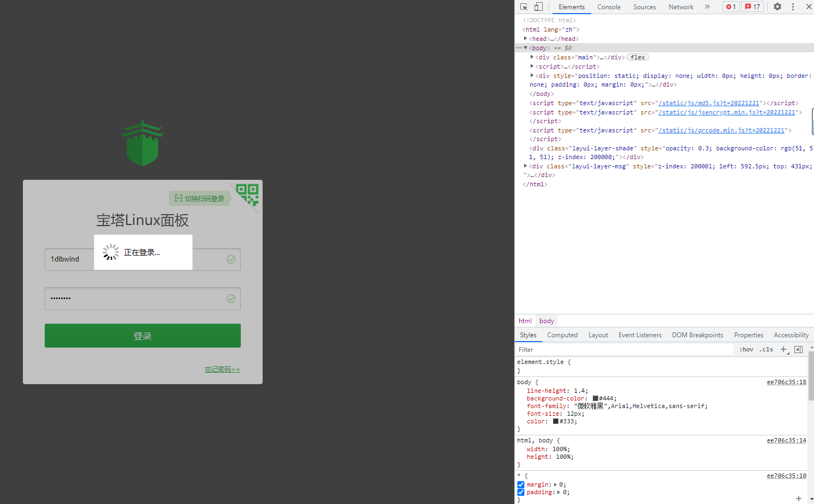Open stylesheet link ee706c35:10

[x=786, y=476]
